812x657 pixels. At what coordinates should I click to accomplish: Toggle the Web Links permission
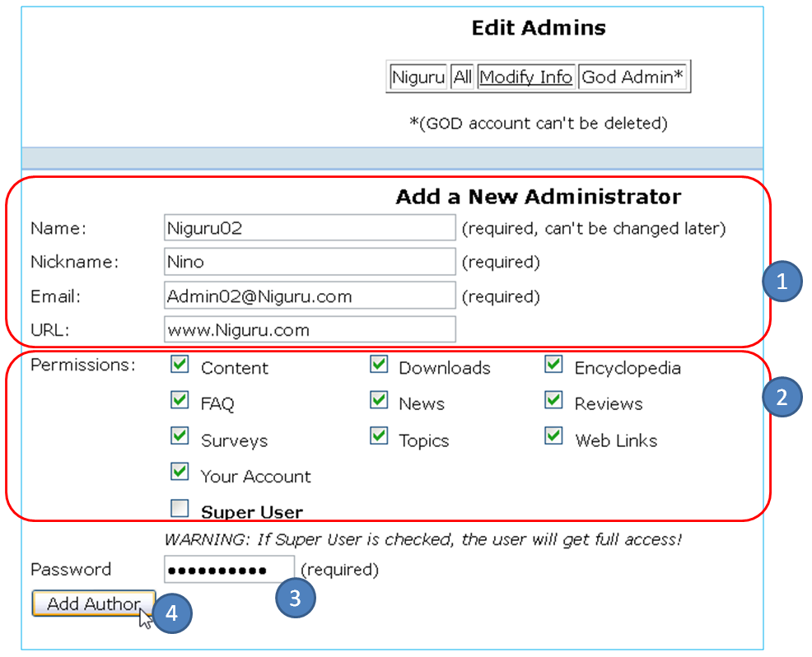click(553, 436)
